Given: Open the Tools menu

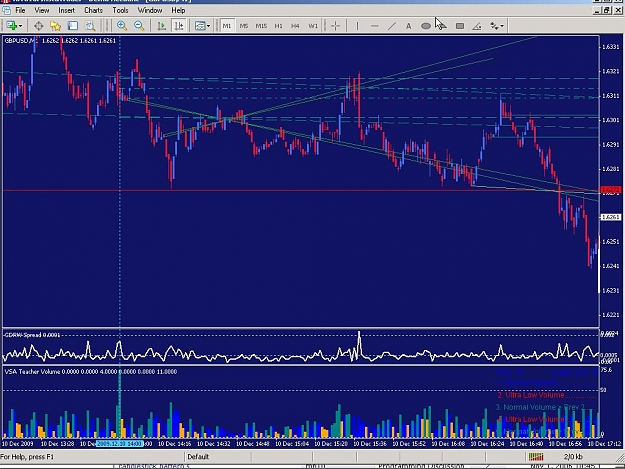Looking at the screenshot, I should pyautogui.click(x=120, y=10).
